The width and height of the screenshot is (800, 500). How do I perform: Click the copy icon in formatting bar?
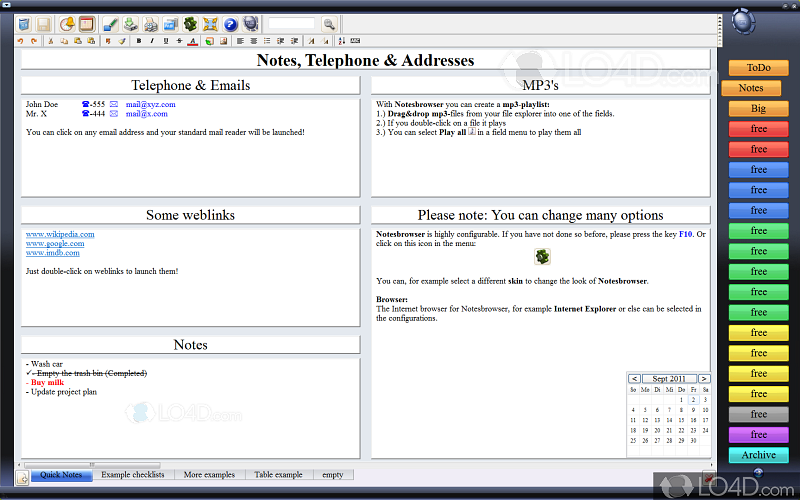[64, 41]
